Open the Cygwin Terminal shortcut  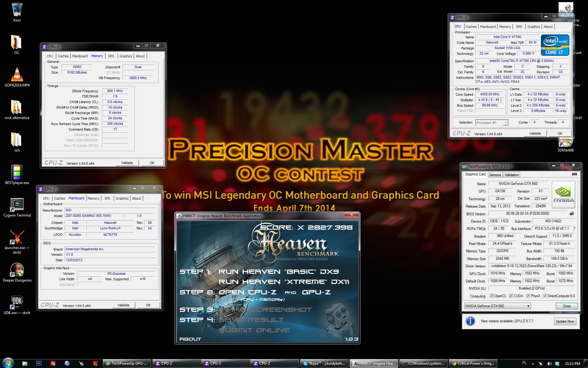point(17,205)
